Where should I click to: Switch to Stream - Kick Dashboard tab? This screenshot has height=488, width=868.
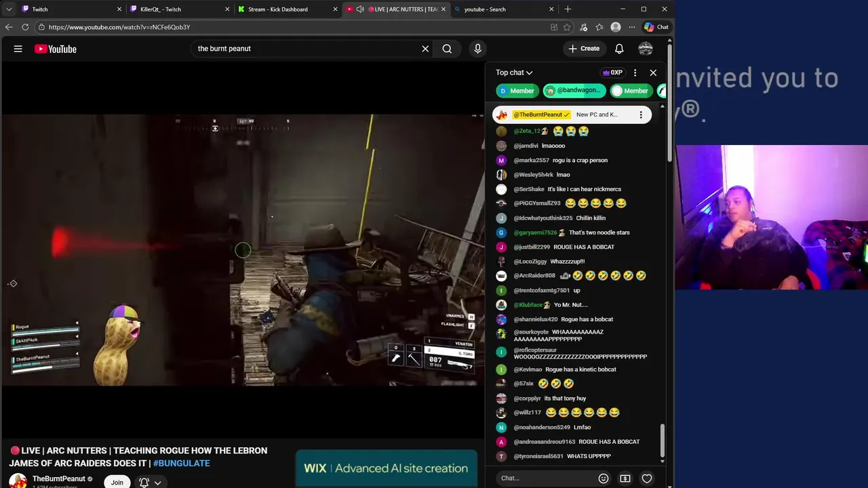coord(288,9)
